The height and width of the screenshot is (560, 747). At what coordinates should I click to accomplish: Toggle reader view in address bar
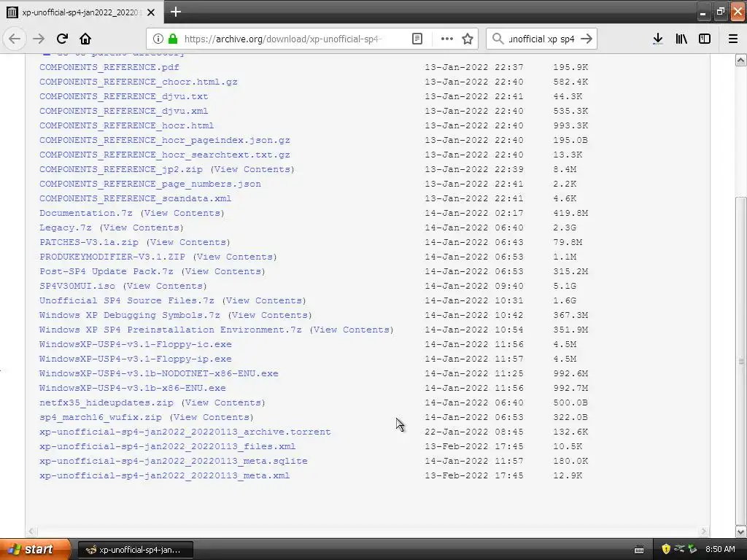click(417, 39)
